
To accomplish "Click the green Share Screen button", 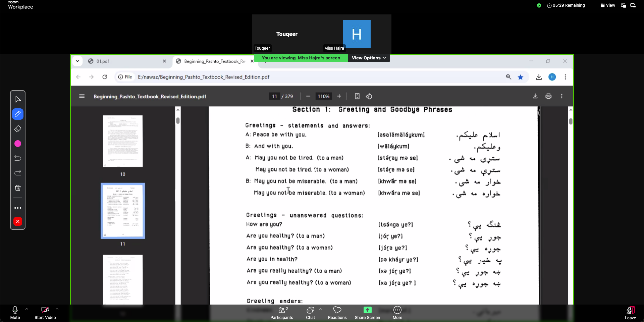I will pyautogui.click(x=367, y=313).
